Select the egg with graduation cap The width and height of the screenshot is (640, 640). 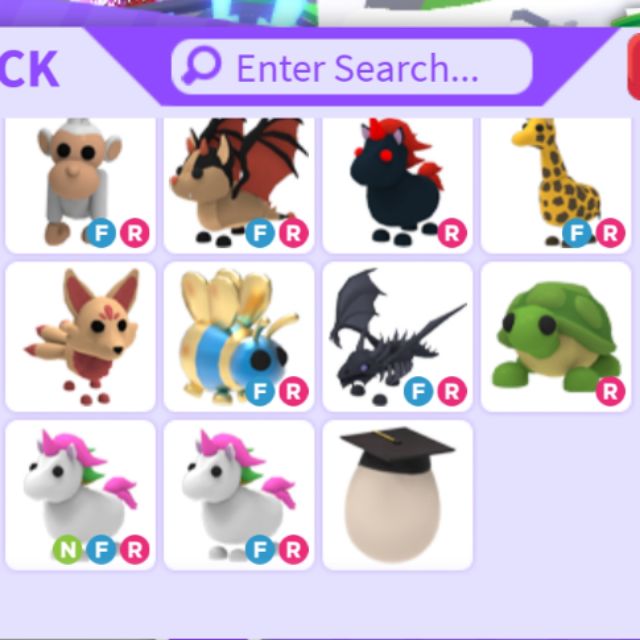[398, 495]
